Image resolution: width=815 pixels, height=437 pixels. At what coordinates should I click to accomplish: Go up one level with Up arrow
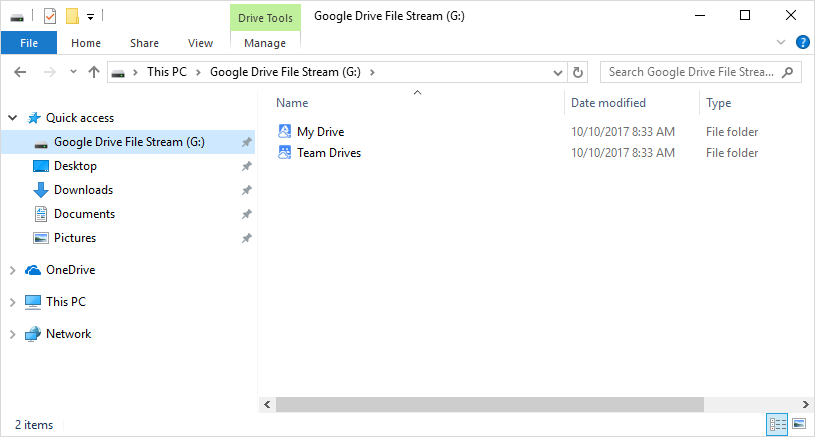pos(94,72)
